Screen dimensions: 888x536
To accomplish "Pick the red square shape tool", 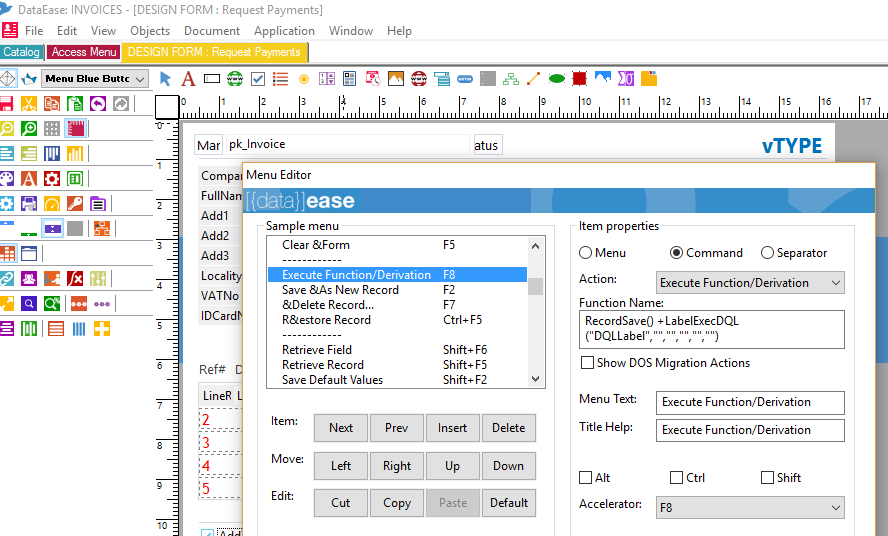I will [x=579, y=79].
